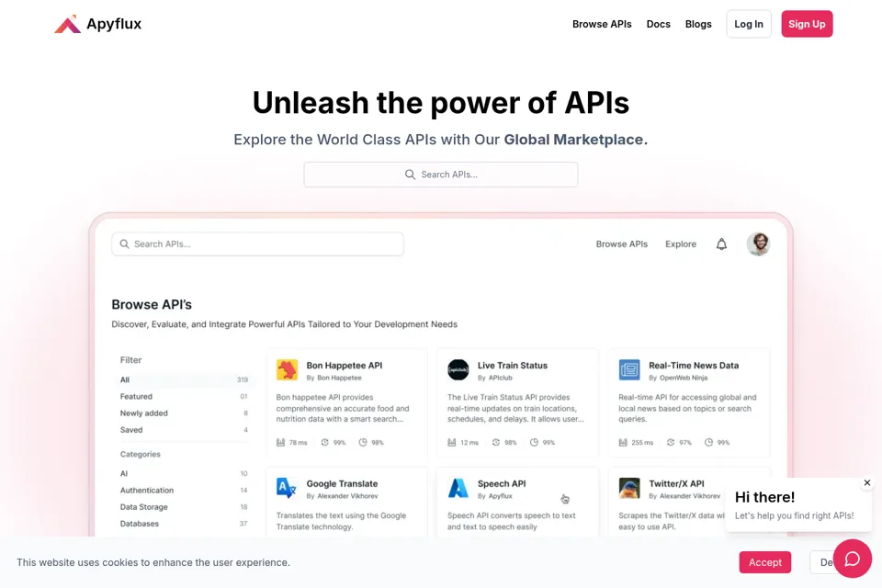
Task: Click the clock icon beside 99% on Live Train Status
Action: pyautogui.click(x=534, y=442)
